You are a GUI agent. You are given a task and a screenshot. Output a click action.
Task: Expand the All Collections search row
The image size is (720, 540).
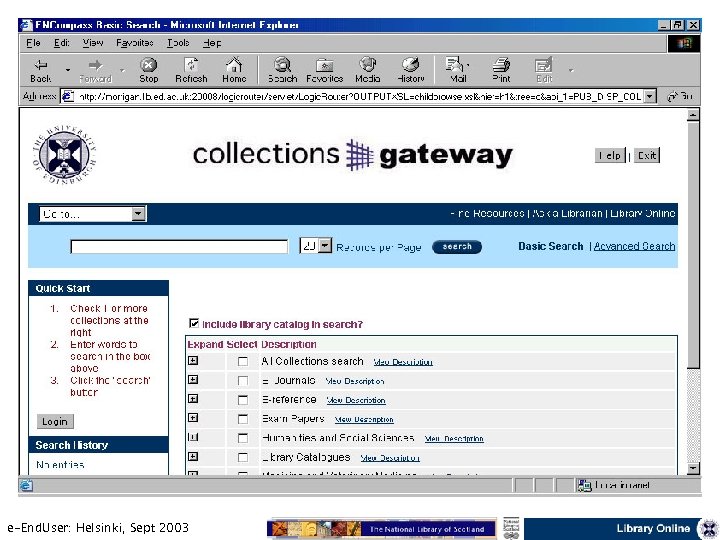pos(193,360)
